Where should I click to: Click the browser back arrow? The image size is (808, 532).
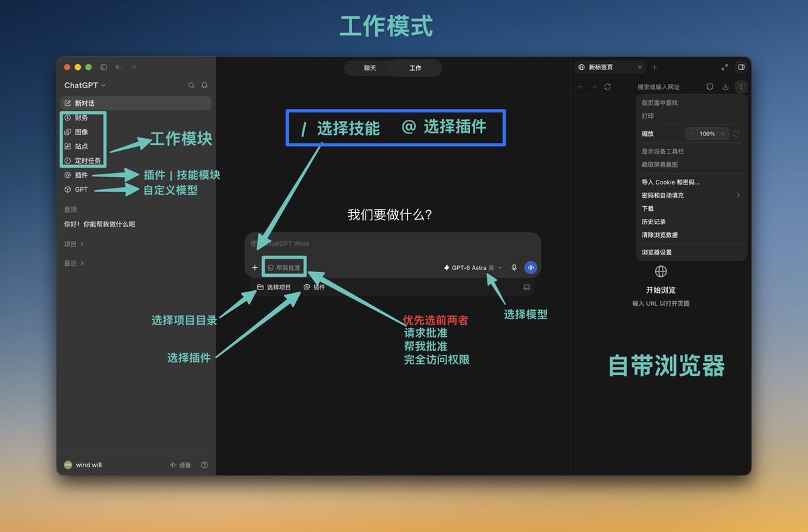[x=581, y=87]
